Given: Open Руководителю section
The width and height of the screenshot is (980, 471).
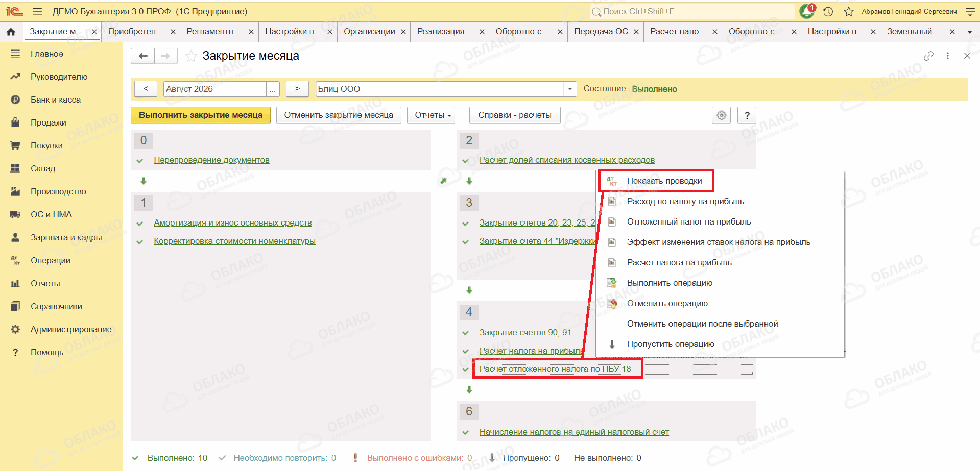Looking at the screenshot, I should point(59,77).
